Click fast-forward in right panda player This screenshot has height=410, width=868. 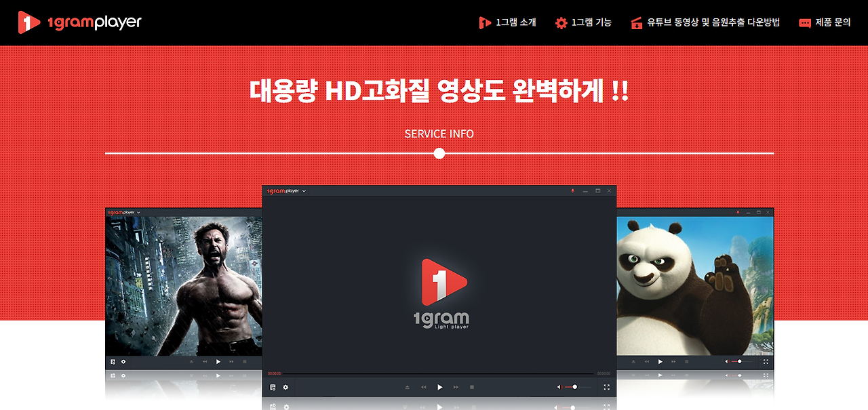coord(673,362)
